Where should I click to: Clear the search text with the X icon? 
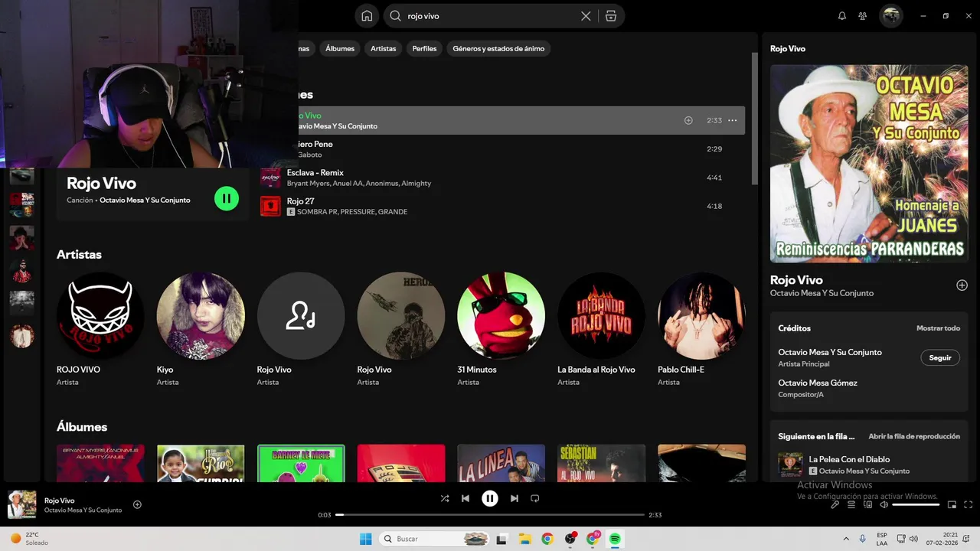click(x=586, y=16)
